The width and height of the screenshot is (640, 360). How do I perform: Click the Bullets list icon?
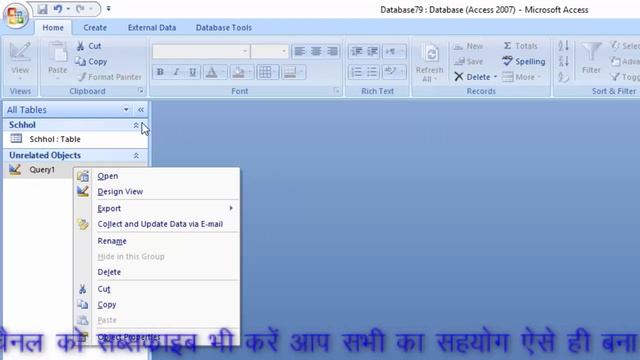pyautogui.click(x=372, y=72)
